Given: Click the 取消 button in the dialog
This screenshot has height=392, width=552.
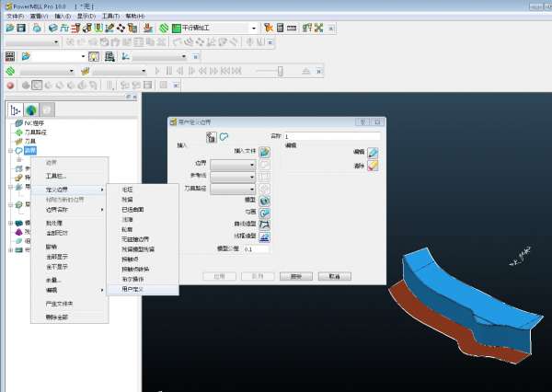Looking at the screenshot, I should click(335, 276).
